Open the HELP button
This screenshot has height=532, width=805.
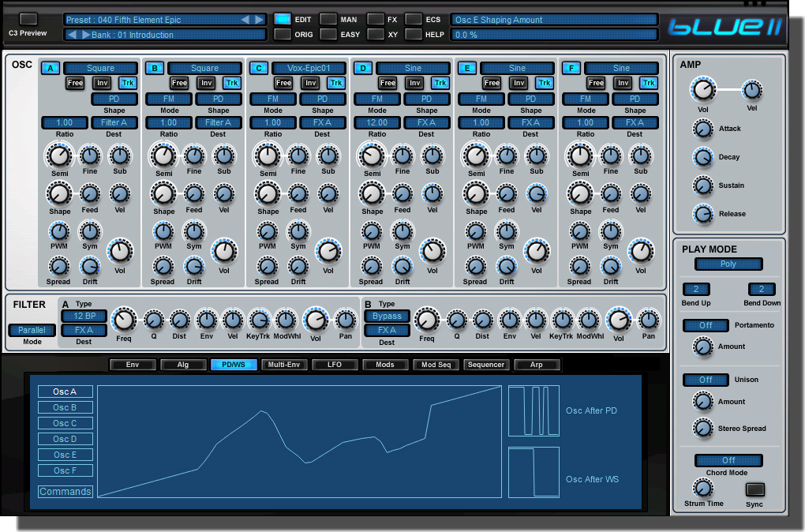(414, 34)
